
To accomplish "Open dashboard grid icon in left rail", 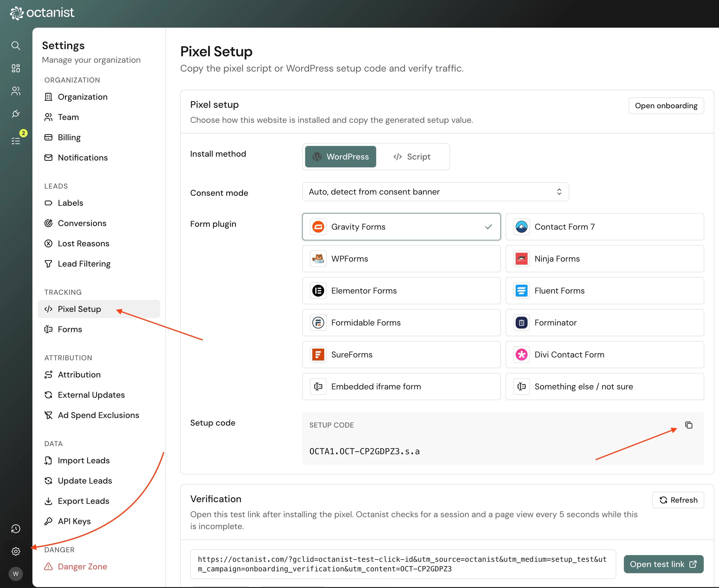I will [x=15, y=68].
